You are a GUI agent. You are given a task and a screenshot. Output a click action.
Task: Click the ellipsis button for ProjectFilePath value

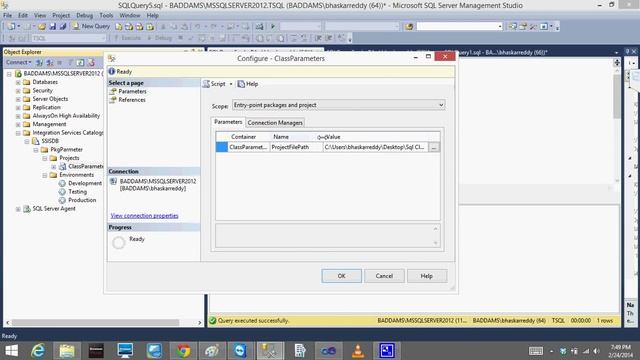[434, 147]
